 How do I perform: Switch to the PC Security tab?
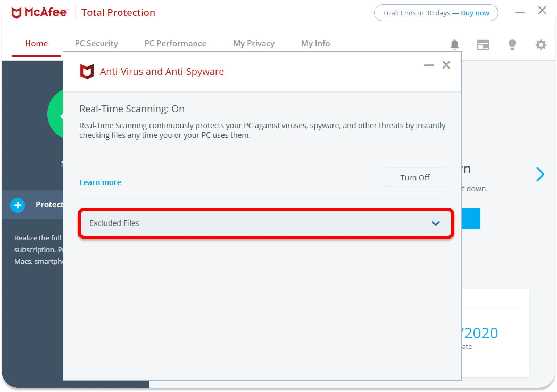point(96,43)
